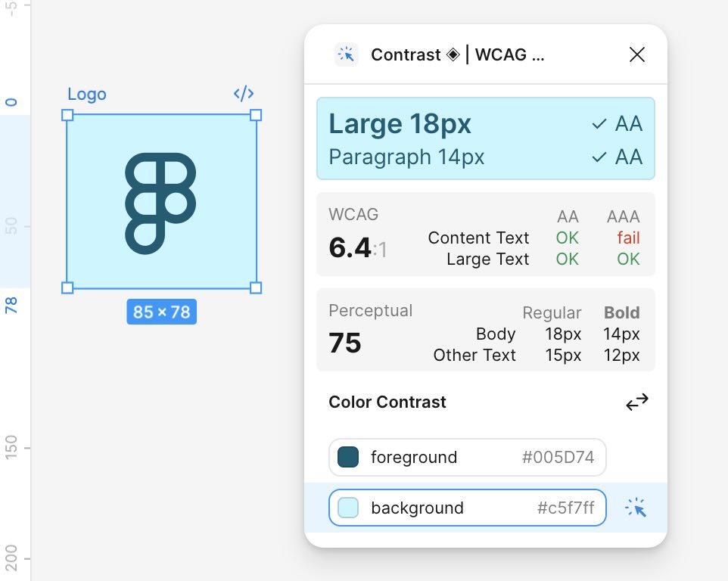Edit the foreground hex value #005D74
Viewport: 728px width, 581px height.
[558, 457]
